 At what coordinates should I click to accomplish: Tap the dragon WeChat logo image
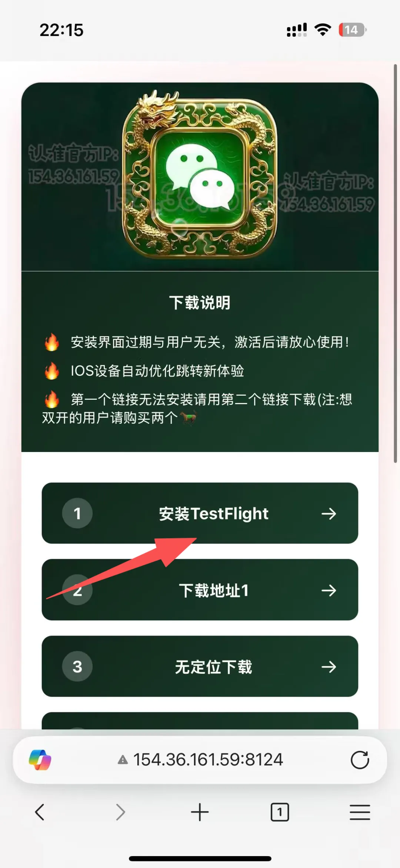click(200, 174)
